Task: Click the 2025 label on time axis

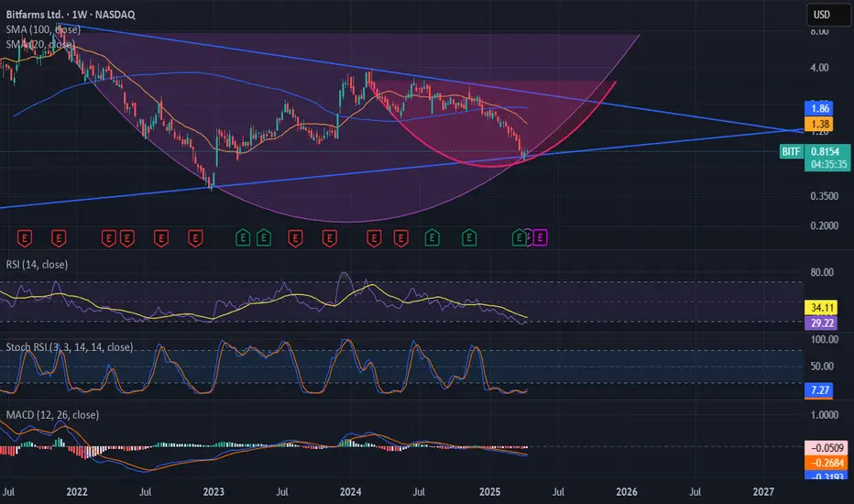Action: (489, 491)
